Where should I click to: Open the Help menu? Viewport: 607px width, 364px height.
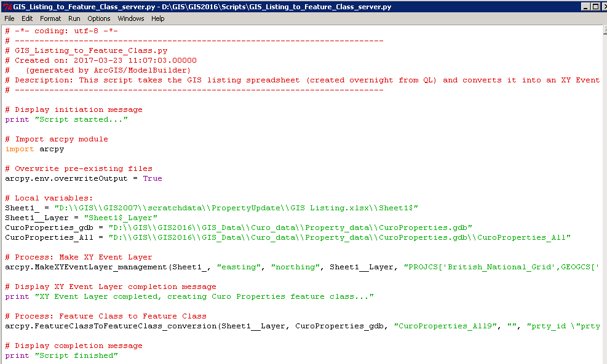coord(157,18)
